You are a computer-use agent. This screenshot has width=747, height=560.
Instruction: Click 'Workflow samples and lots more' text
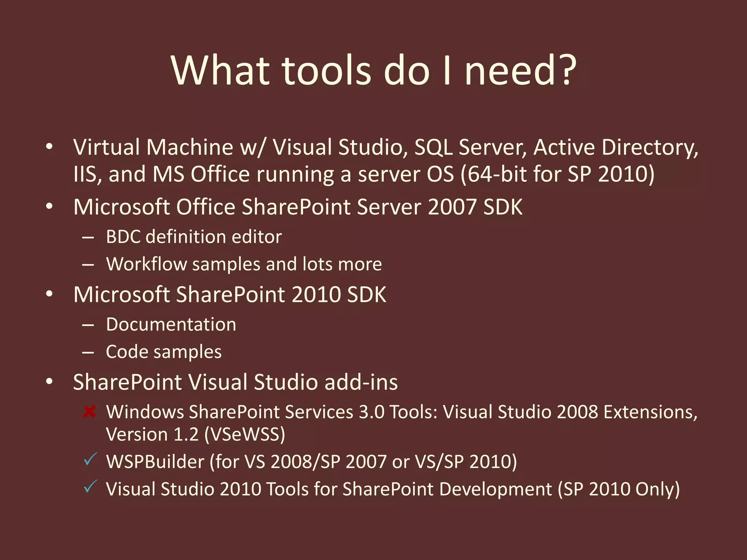(244, 264)
